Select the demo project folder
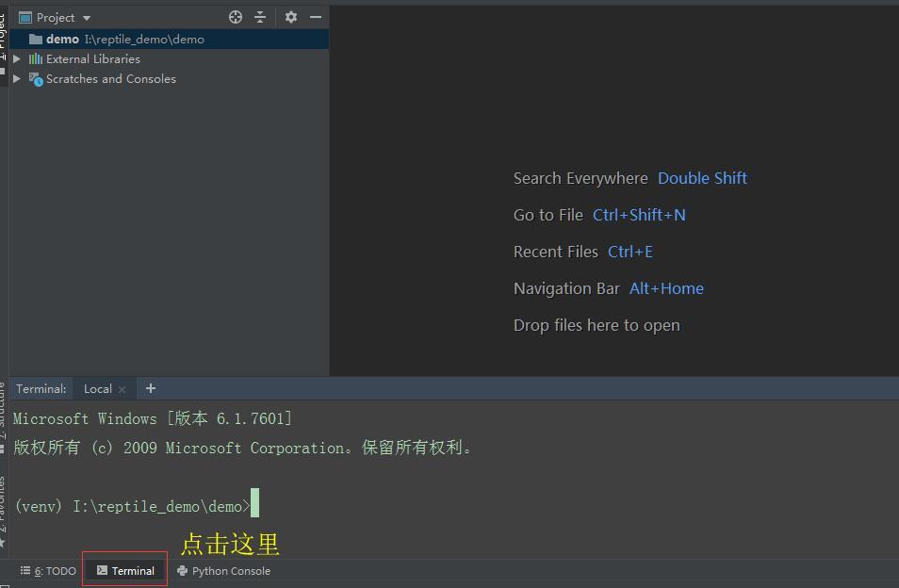This screenshot has width=899, height=588. point(169,39)
